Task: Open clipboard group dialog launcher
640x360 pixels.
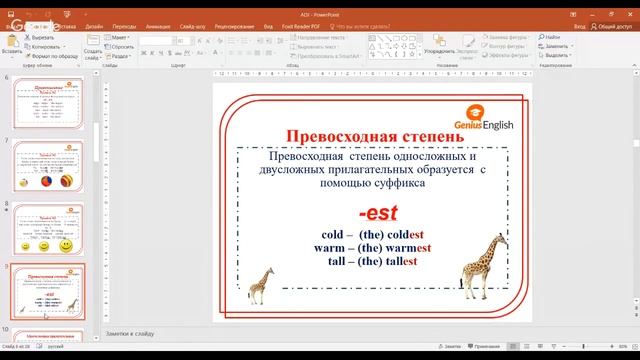Action: [x=79, y=65]
